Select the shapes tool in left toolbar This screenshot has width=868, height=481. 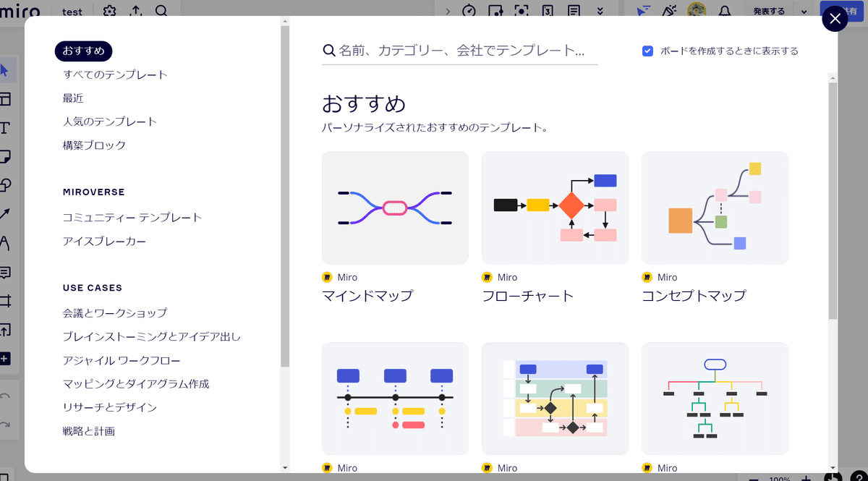click(x=5, y=185)
